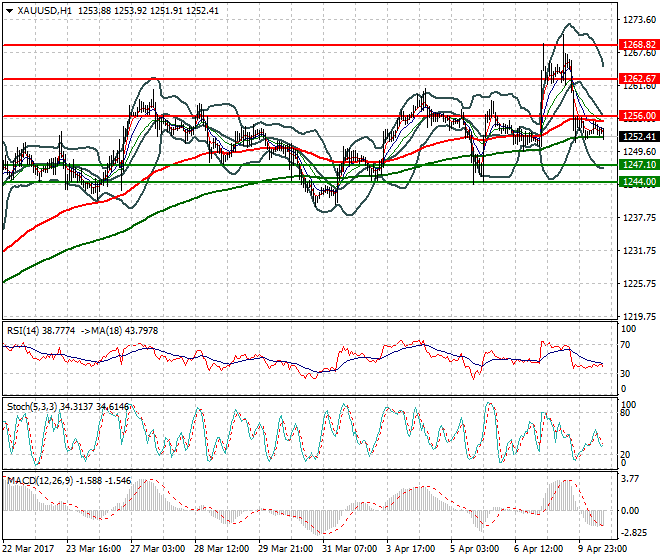Click the 29 Mar 21:00 time axis label
Image resolution: width=660 pixels, height=560 pixels.
coord(285,549)
